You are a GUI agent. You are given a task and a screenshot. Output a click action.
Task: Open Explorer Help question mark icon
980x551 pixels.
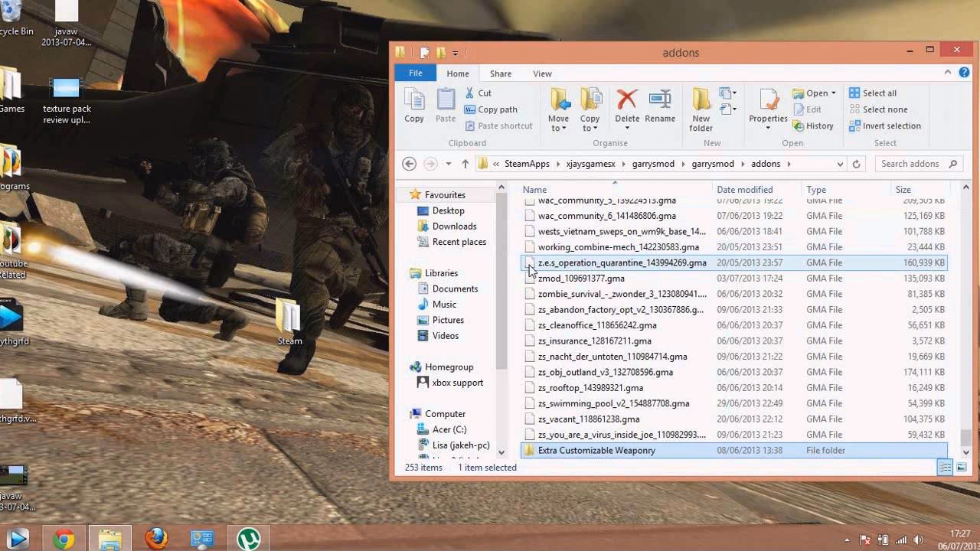pos(964,73)
